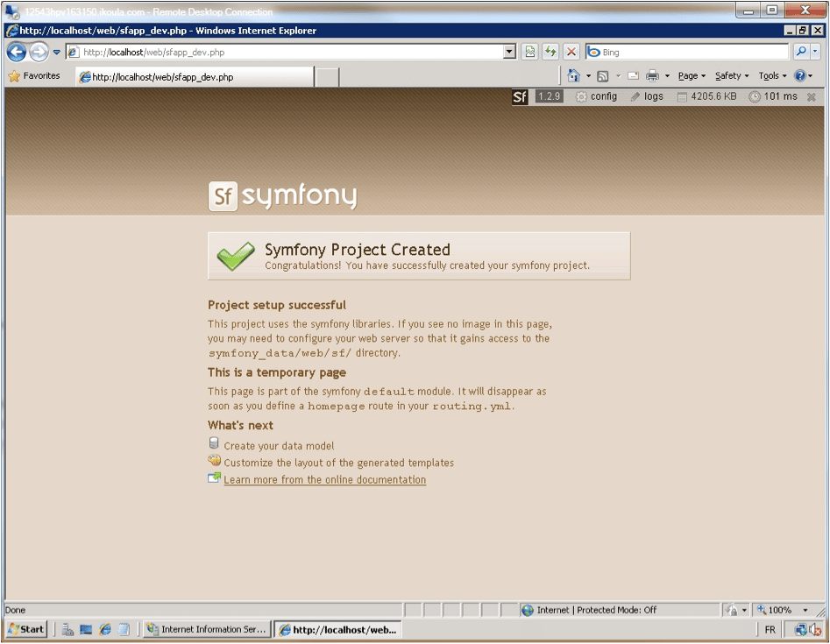Open the Page menu
Screen dimensions: 830x644
click(692, 75)
